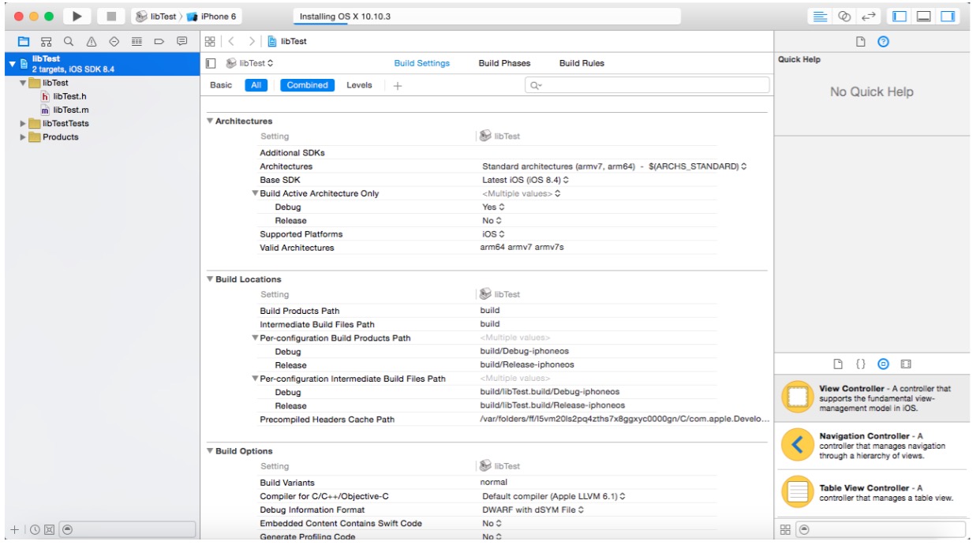
Task: Collapse the Build Options section
Action: (x=210, y=451)
